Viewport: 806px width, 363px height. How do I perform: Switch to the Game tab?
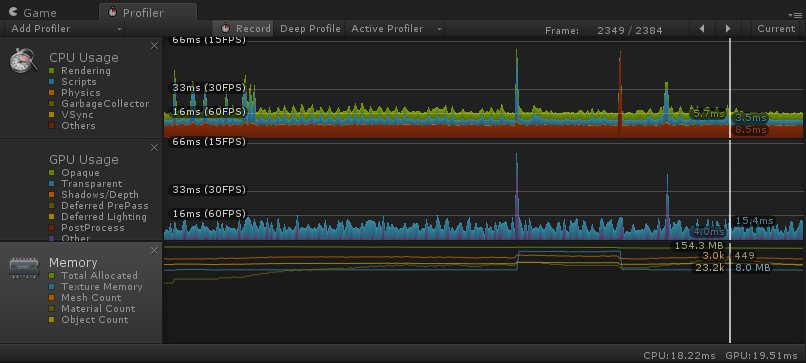tap(33, 12)
